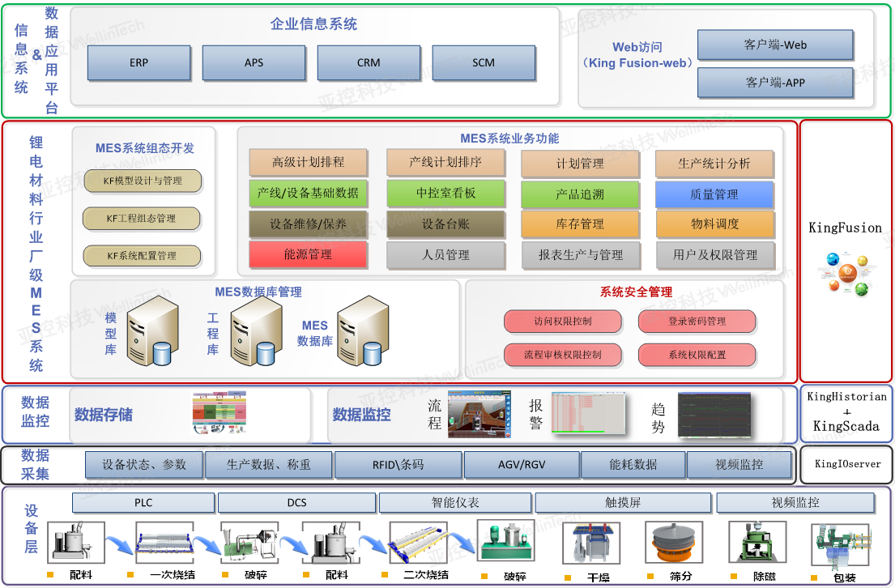This screenshot has width=895, height=588.
Task: Open the blue 质量管理 block
Action: point(714,194)
